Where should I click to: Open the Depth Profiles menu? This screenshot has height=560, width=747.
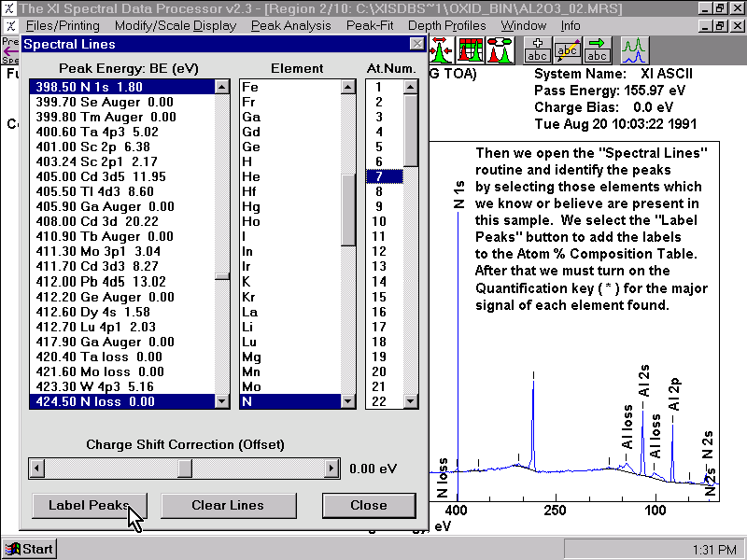(447, 26)
